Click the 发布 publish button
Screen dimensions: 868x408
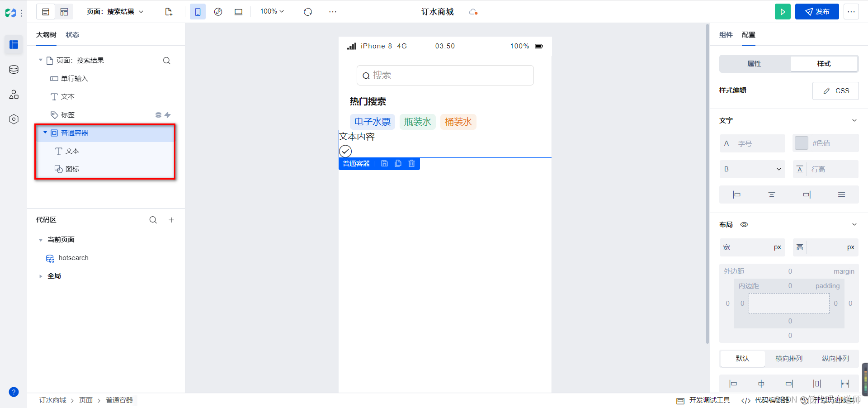pyautogui.click(x=817, y=12)
